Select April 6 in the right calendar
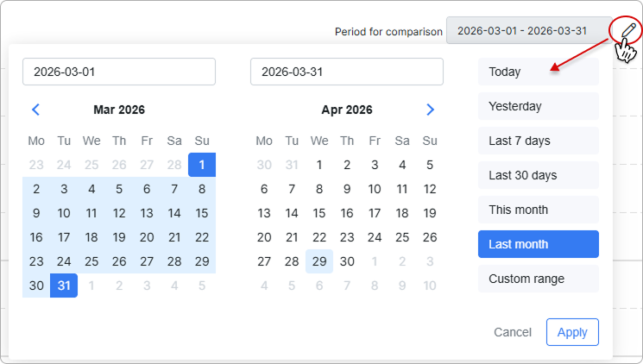Image resolution: width=643 pixels, height=364 pixels. (264, 189)
